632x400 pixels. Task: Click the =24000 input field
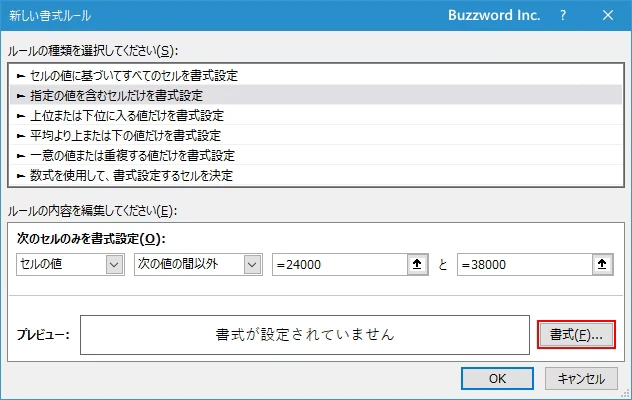click(340, 265)
